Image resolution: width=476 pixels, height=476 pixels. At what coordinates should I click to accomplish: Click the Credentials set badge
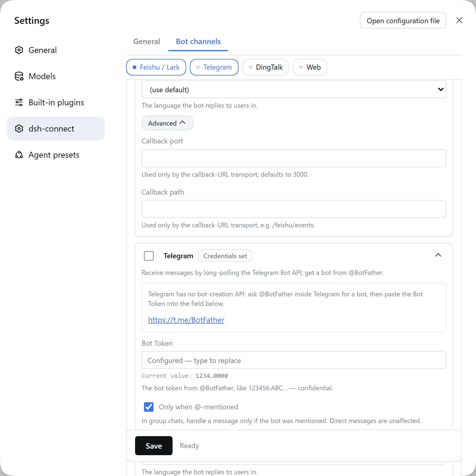(x=225, y=256)
